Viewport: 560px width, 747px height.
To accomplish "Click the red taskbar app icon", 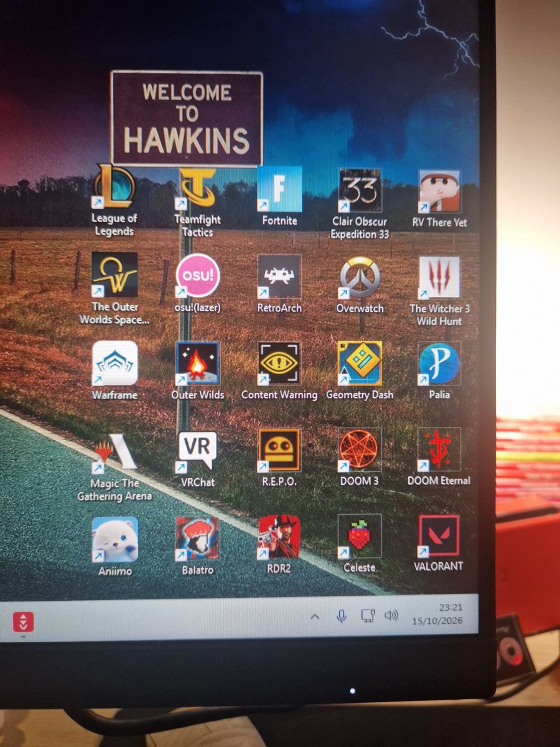I will (x=24, y=621).
